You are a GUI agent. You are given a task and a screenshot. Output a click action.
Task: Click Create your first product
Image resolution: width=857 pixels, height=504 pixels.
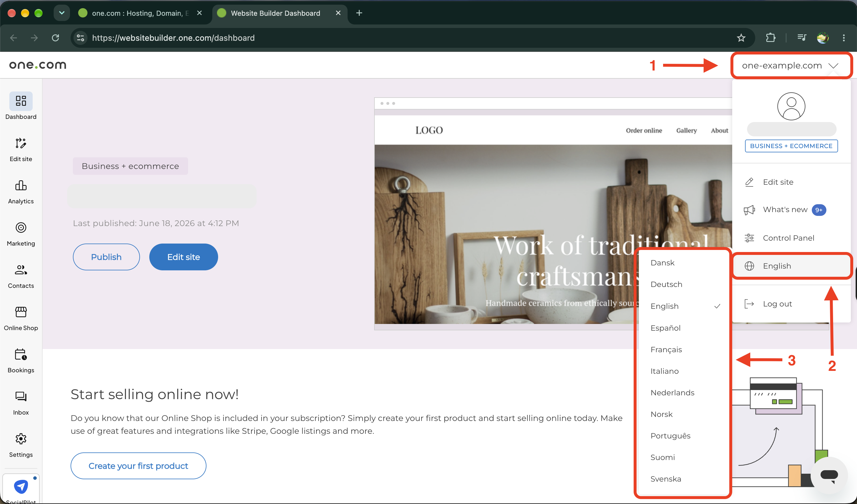pyautogui.click(x=138, y=466)
